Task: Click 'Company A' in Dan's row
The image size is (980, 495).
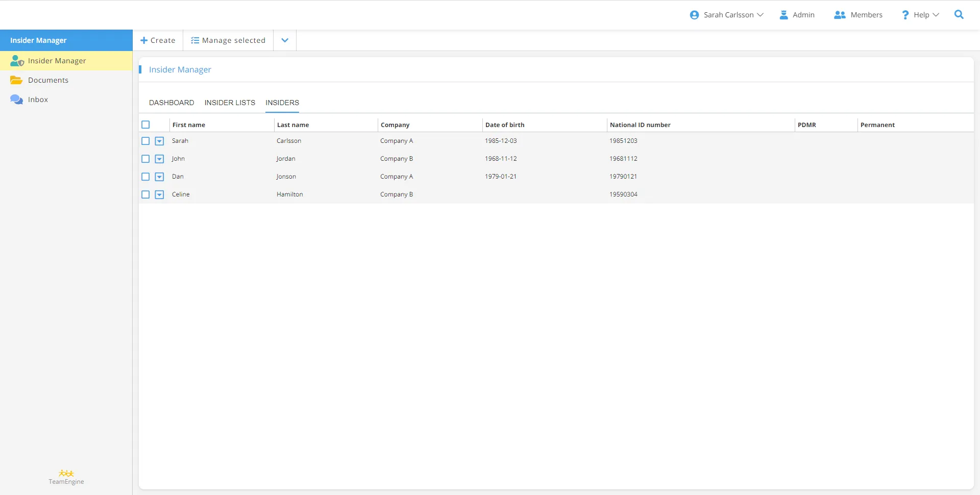Action: click(397, 177)
